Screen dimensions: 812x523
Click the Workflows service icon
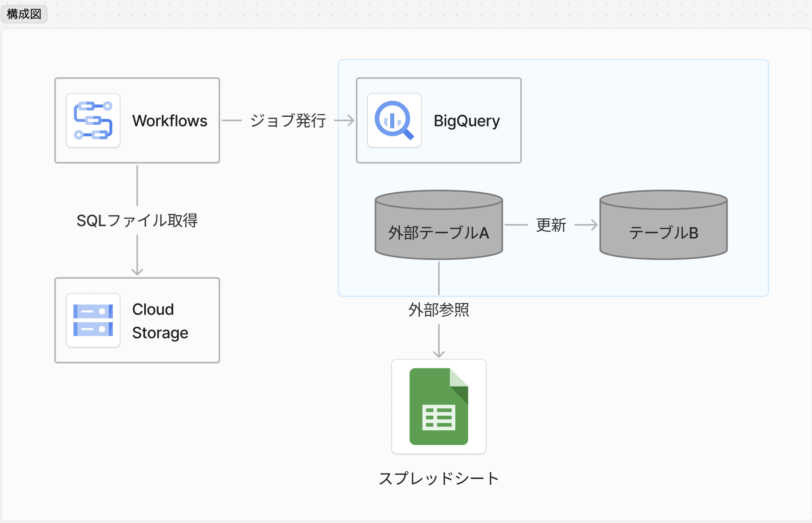[x=93, y=121]
